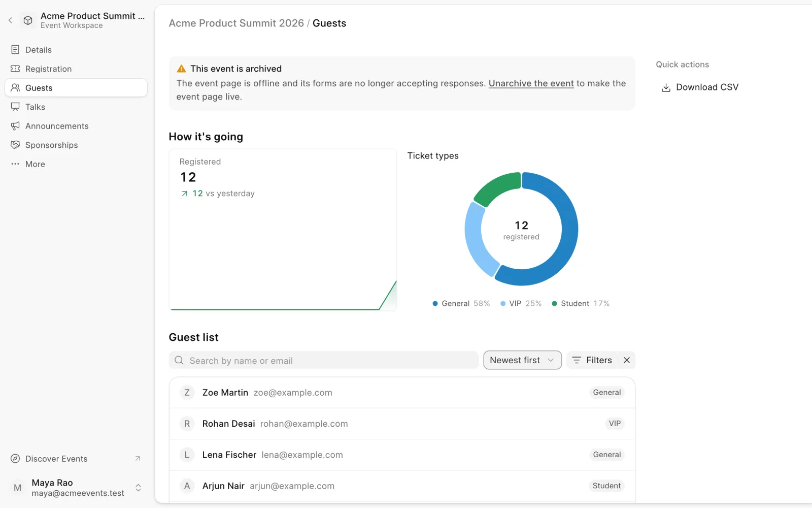This screenshot has width=812, height=508.
Task: Click the Z avatar for Zoe Martin
Action: click(187, 393)
